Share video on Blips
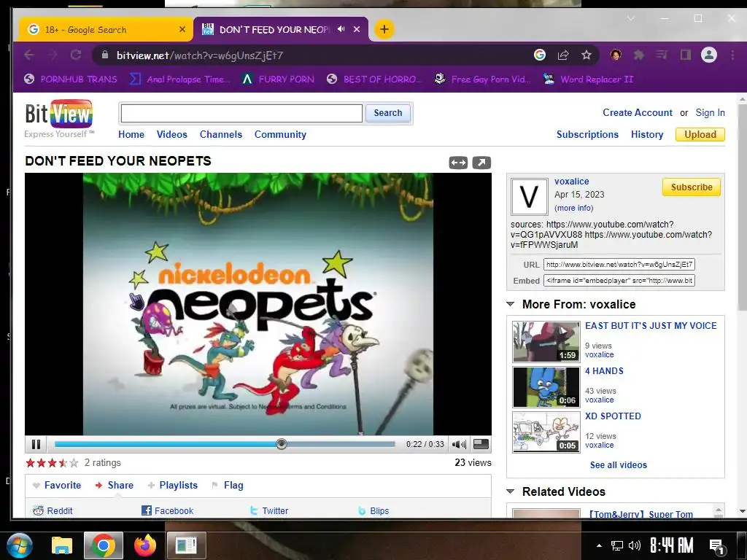The height and width of the screenshot is (560, 747). [x=373, y=511]
